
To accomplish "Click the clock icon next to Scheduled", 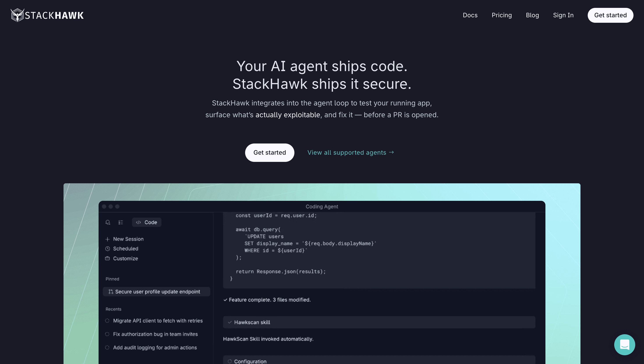I will (108, 249).
